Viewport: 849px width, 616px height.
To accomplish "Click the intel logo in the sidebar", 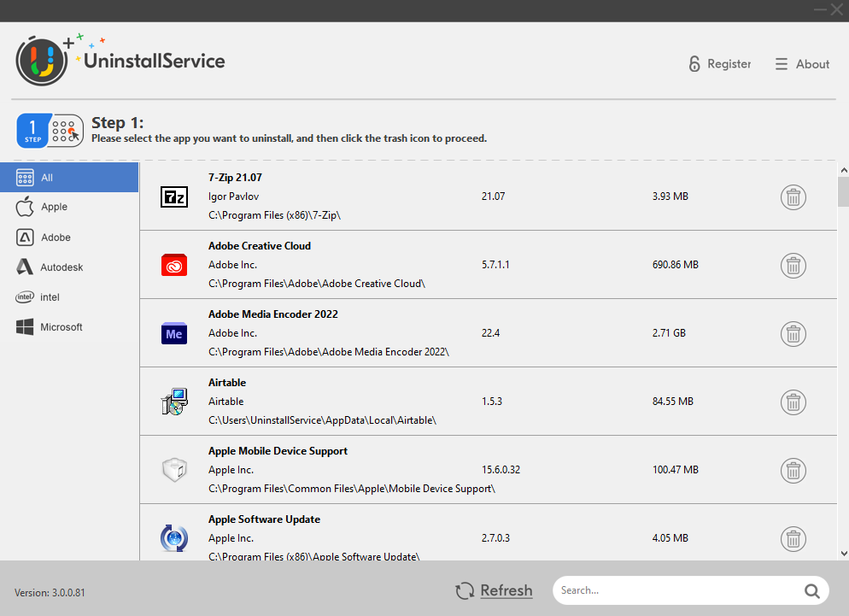I will click(25, 296).
